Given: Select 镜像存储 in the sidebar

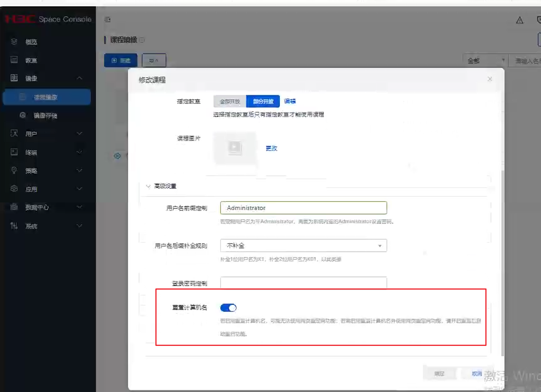Looking at the screenshot, I should tap(45, 116).
